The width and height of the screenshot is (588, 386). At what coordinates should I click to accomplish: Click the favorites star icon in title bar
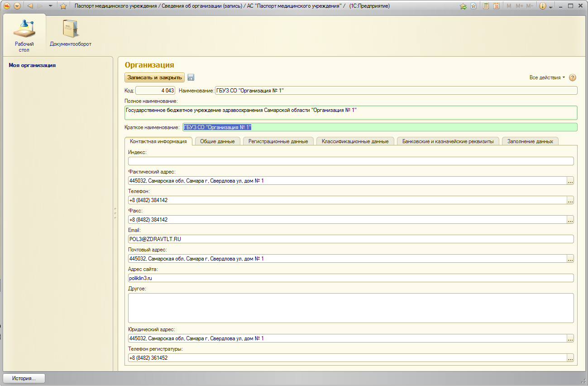[x=63, y=6]
